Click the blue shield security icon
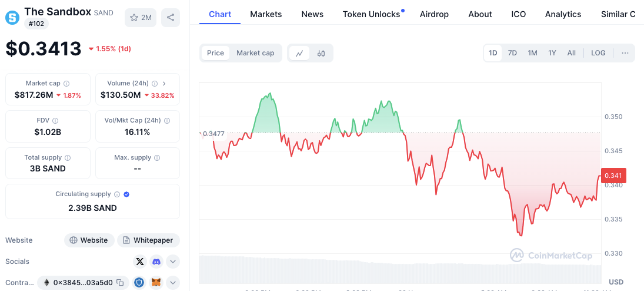 click(139, 283)
